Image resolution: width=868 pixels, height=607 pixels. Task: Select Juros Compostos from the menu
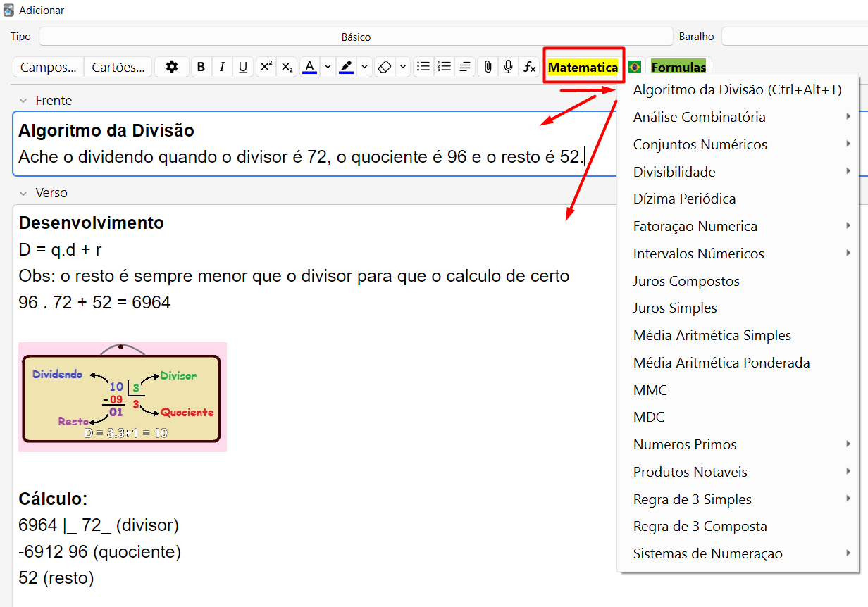click(x=686, y=281)
